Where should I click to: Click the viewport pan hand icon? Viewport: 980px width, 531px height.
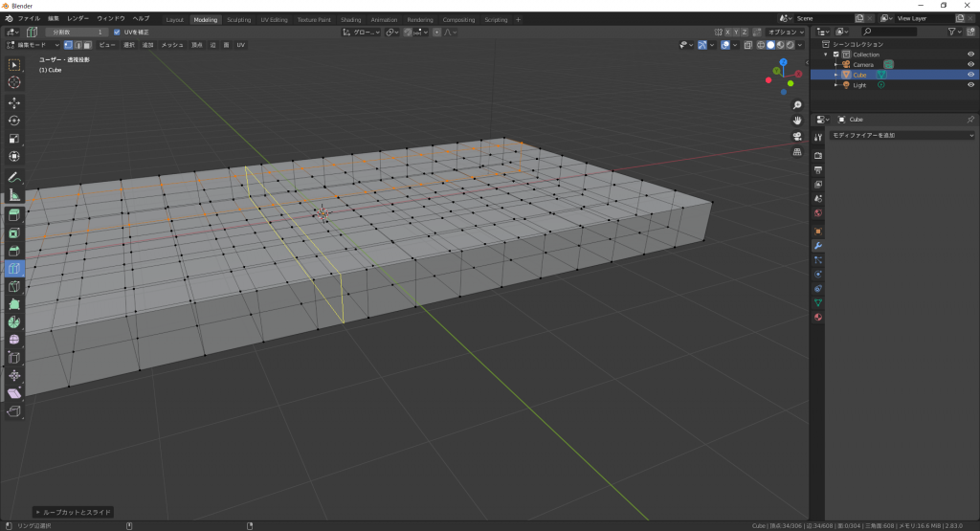click(x=797, y=121)
